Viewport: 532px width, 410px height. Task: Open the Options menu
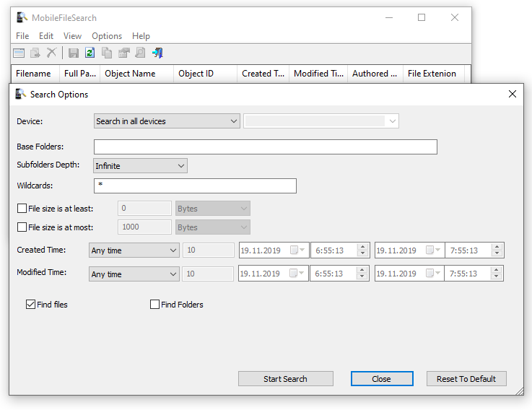(107, 36)
